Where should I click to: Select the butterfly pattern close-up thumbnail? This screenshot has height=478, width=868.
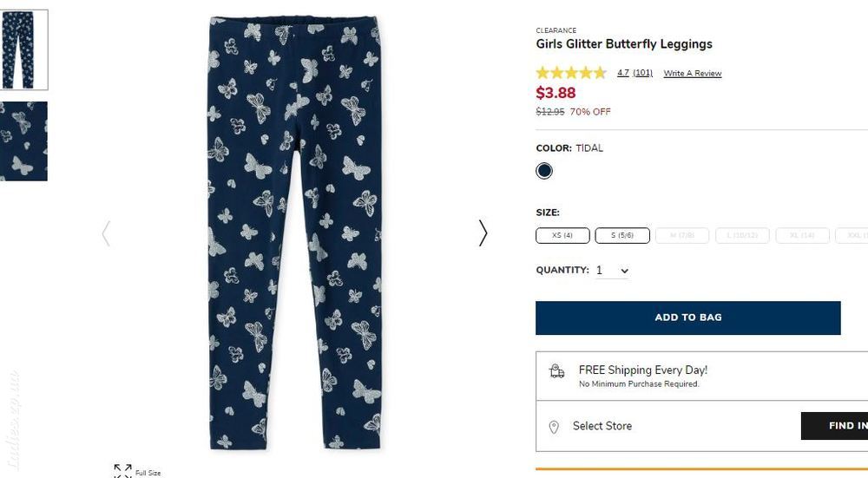(23, 141)
